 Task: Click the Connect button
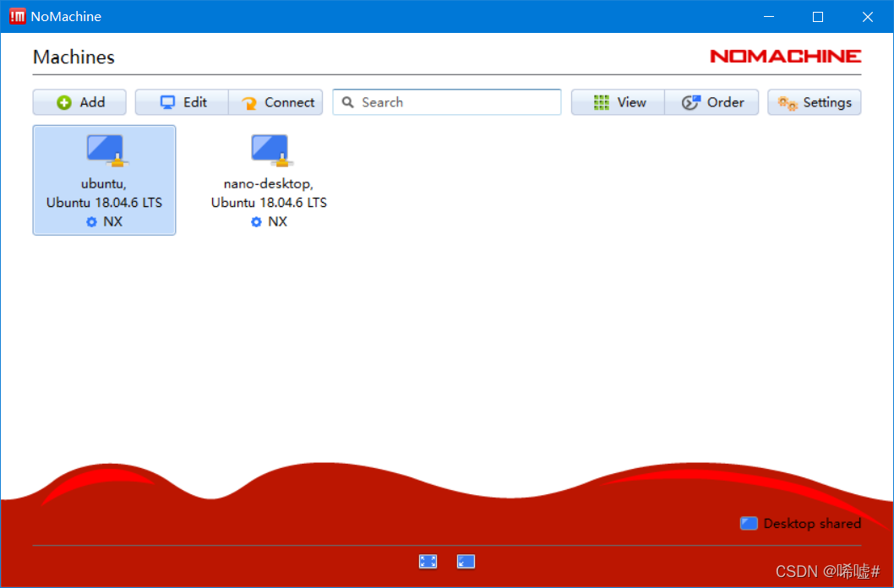[276, 102]
